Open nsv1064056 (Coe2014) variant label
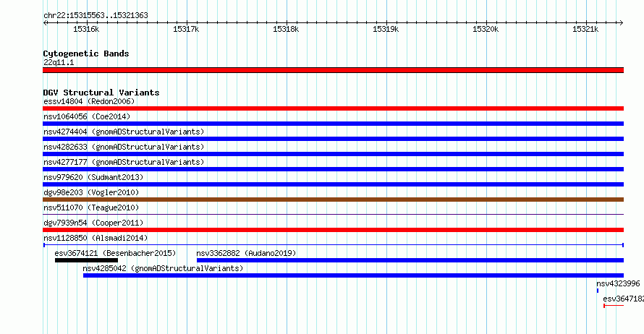The width and height of the screenshot is (644, 334). [87, 116]
